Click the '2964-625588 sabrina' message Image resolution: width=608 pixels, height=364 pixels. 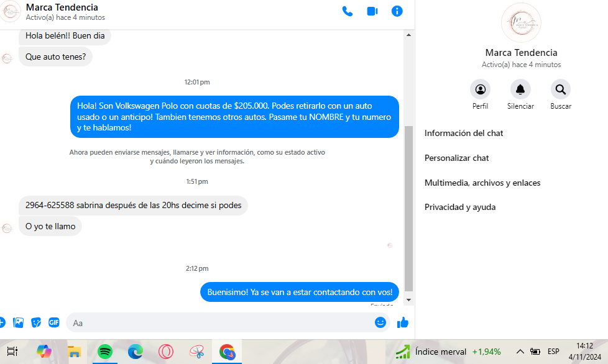133,205
